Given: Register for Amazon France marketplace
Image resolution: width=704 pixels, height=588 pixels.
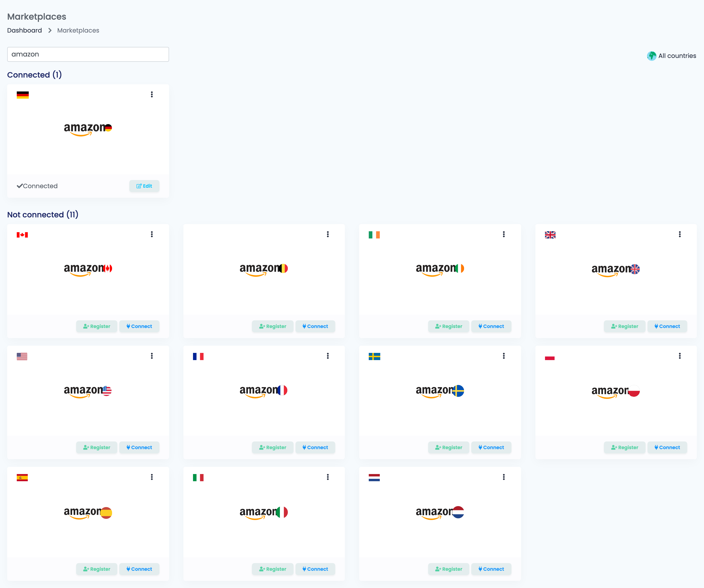Looking at the screenshot, I should point(273,447).
